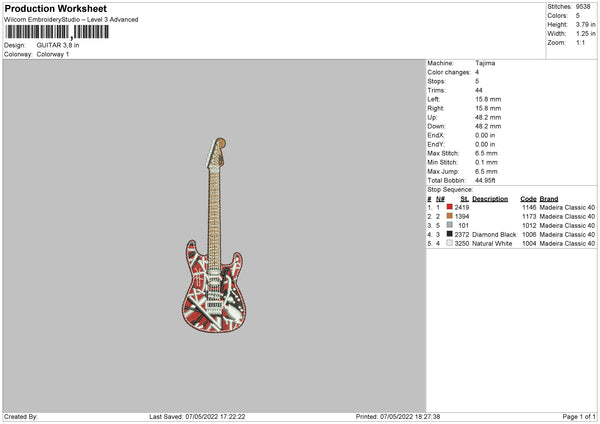Screen dimensions: 600x424
Task: Click the 'Stop Sequence:' label
Action: pos(450,190)
